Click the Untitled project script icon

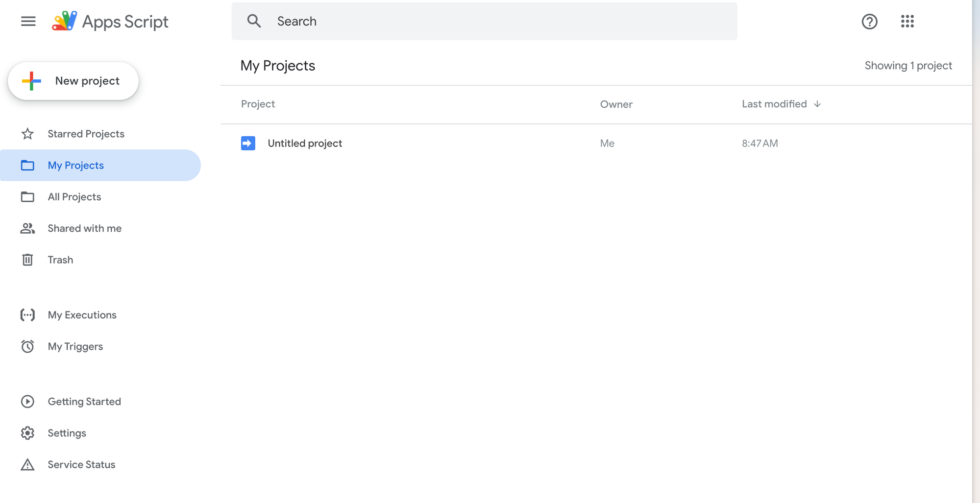[248, 143]
